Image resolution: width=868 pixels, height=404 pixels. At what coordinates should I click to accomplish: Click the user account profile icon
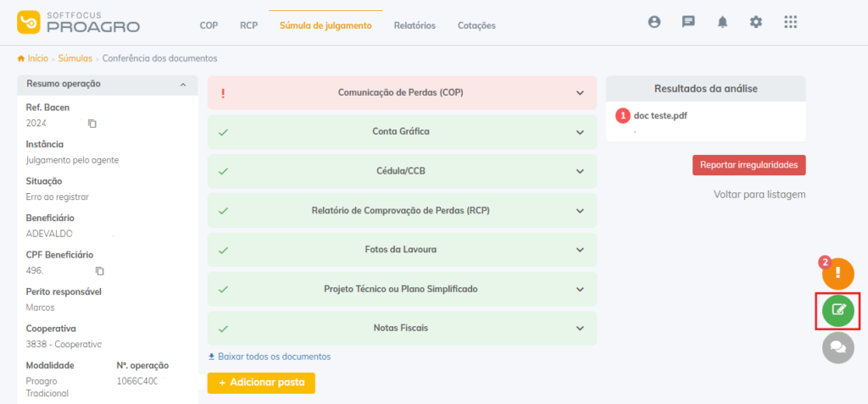[654, 23]
